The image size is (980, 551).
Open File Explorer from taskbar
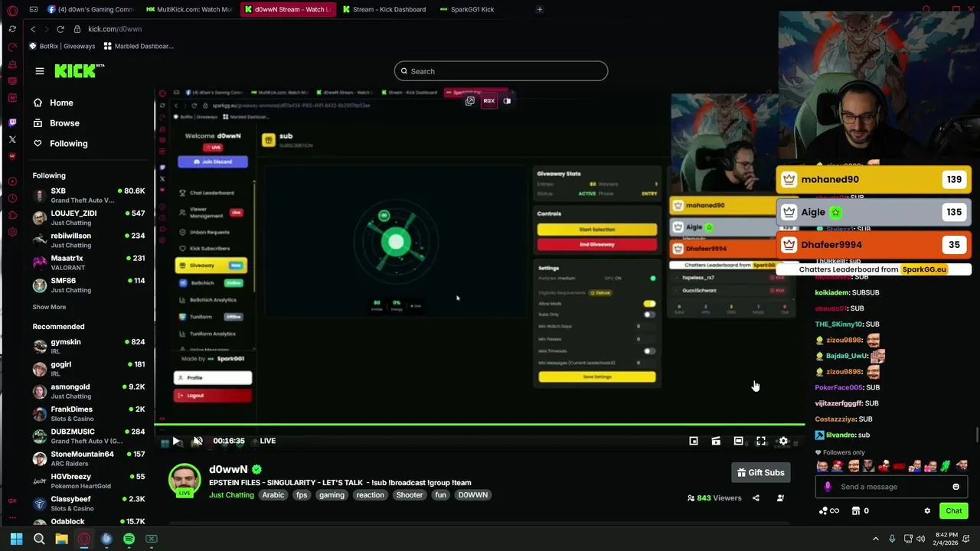pos(61,539)
